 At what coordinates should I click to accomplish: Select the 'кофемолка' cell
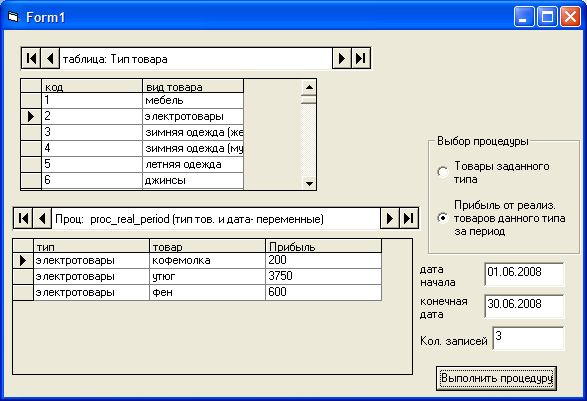point(207,260)
